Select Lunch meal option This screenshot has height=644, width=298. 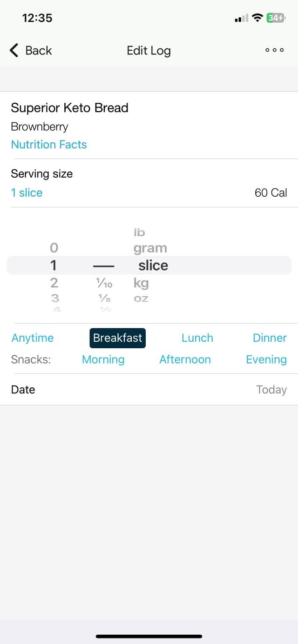[x=197, y=338]
